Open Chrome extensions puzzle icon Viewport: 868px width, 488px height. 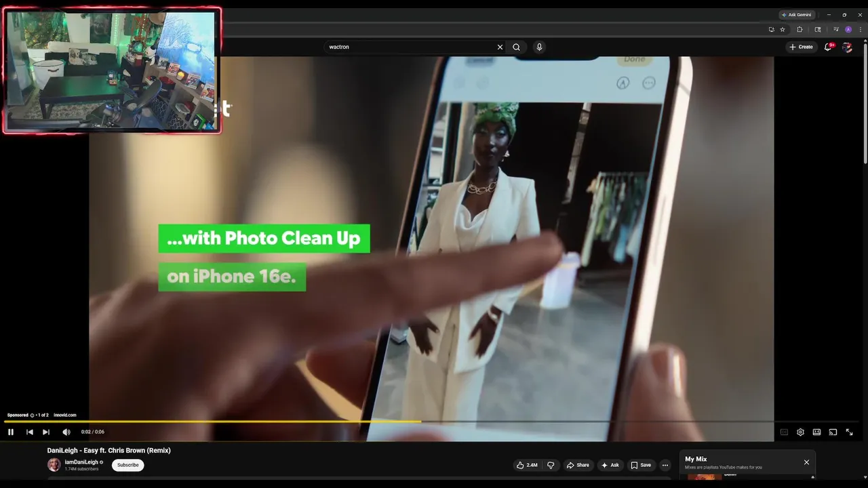(x=800, y=29)
